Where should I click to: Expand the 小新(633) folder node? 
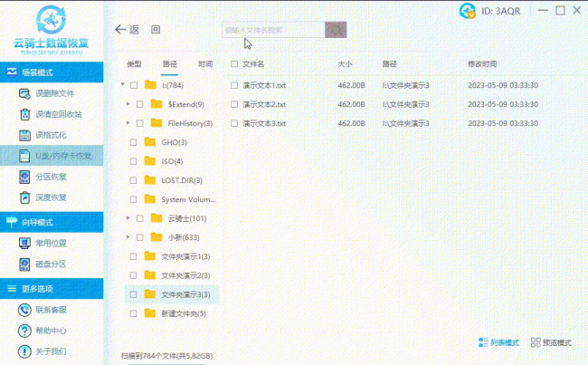pyautogui.click(x=128, y=237)
